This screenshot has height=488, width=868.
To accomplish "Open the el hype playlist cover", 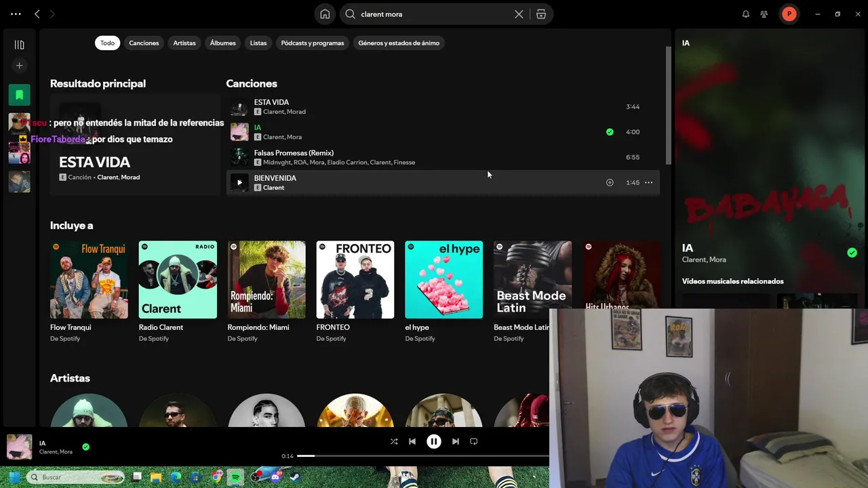I will (444, 279).
